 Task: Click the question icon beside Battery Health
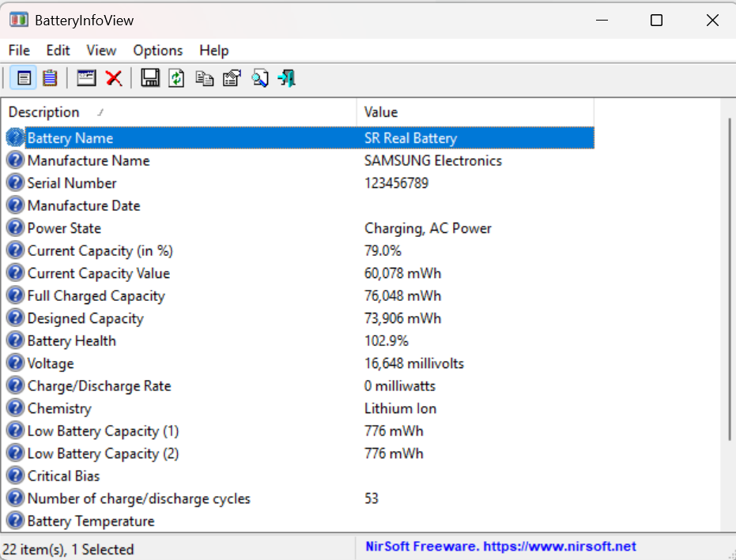click(15, 340)
